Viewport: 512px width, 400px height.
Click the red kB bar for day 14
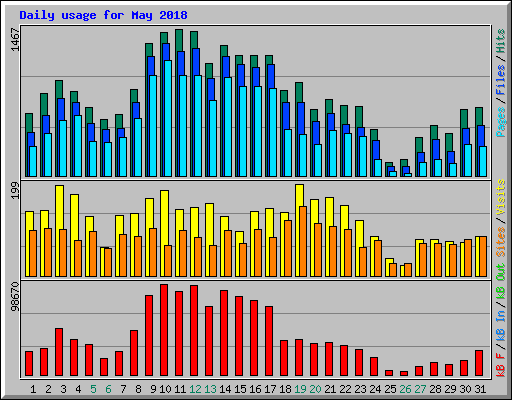224,333
